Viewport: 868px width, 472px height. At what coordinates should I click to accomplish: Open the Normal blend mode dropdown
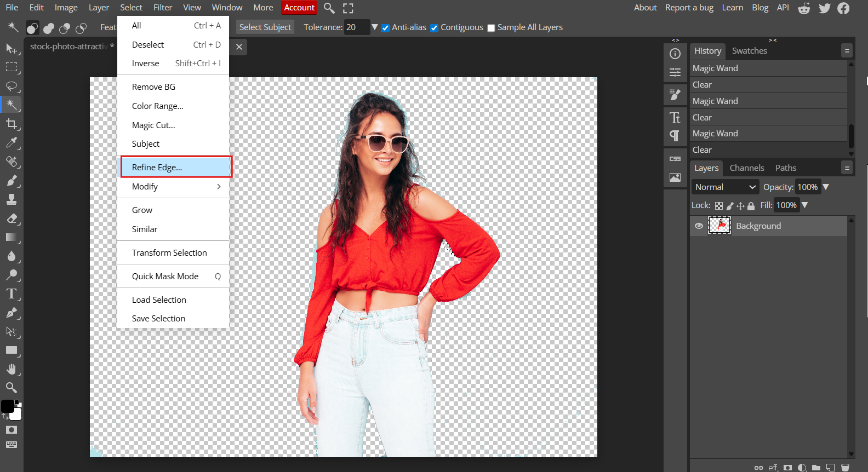(x=724, y=187)
